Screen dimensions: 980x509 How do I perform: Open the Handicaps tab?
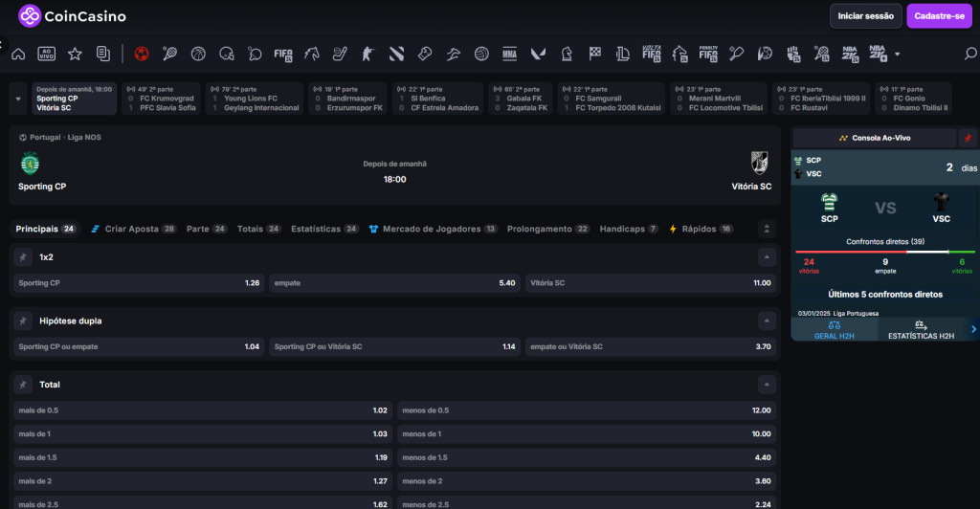coord(629,230)
